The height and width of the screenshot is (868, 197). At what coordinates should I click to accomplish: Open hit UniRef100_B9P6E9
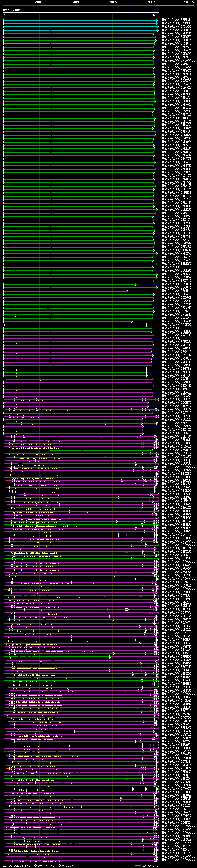click(177, 37)
